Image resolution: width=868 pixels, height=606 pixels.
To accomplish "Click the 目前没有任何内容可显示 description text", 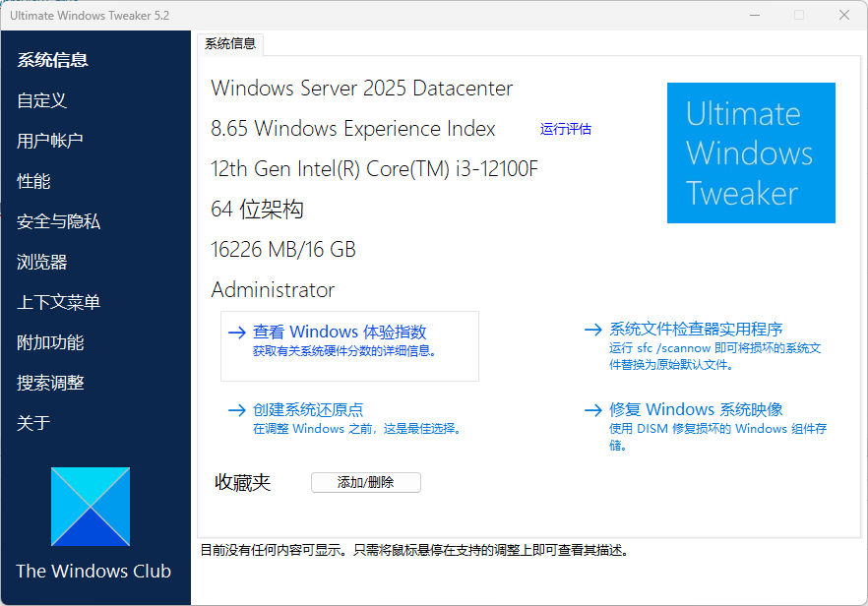I will click(414, 551).
